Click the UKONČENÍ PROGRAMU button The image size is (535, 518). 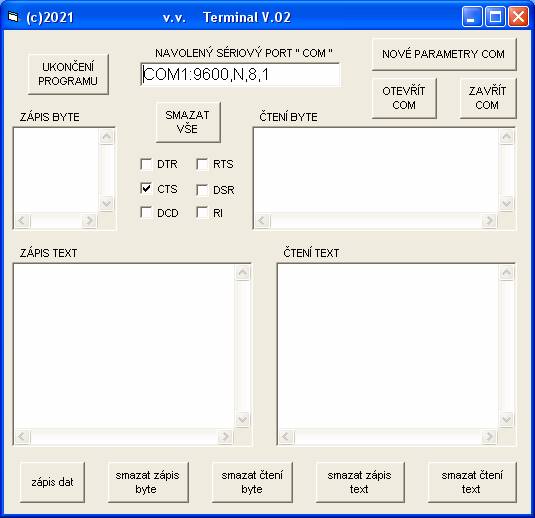tap(68, 74)
